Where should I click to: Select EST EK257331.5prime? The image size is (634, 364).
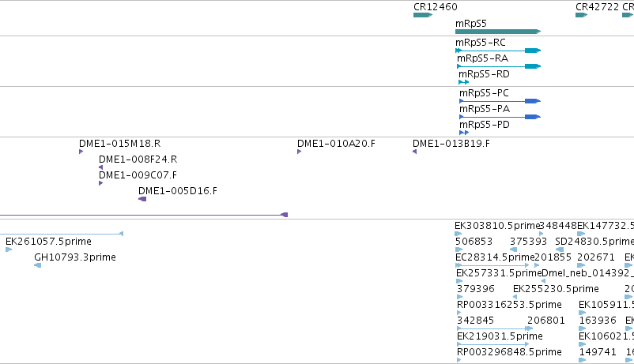point(459,281)
